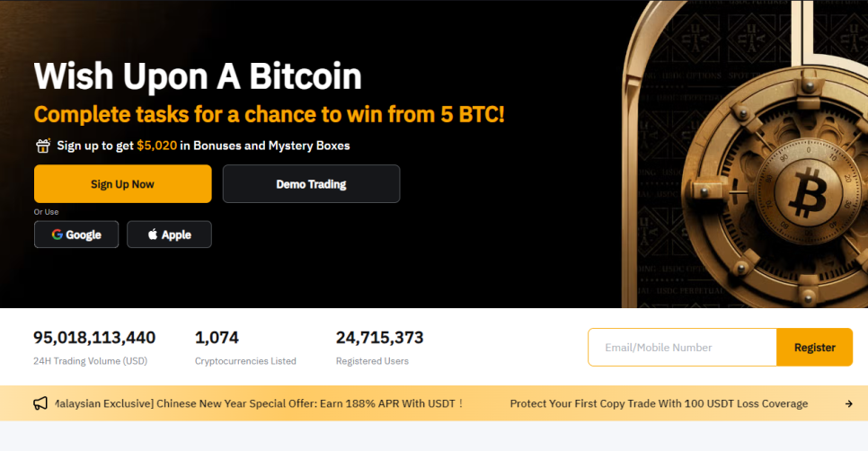This screenshot has width=868, height=451.
Task: Open the Chinese New Year USDT offer
Action: click(258, 403)
